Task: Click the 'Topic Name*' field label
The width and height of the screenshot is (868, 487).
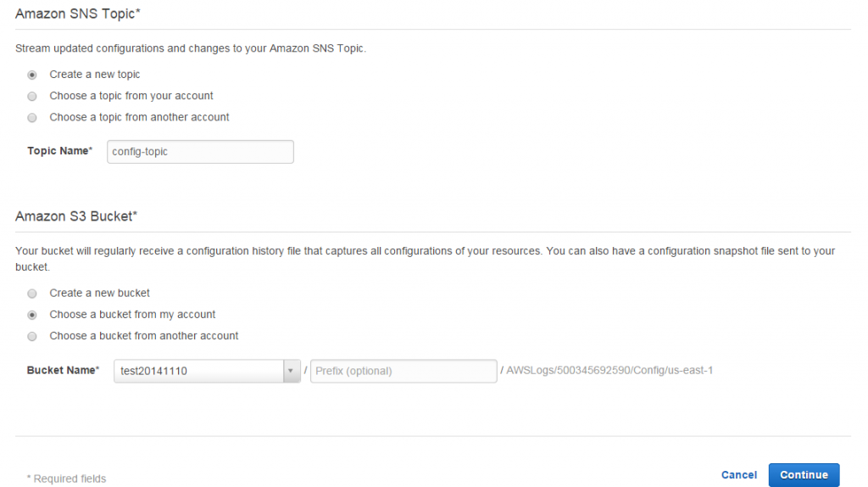Action: point(60,151)
